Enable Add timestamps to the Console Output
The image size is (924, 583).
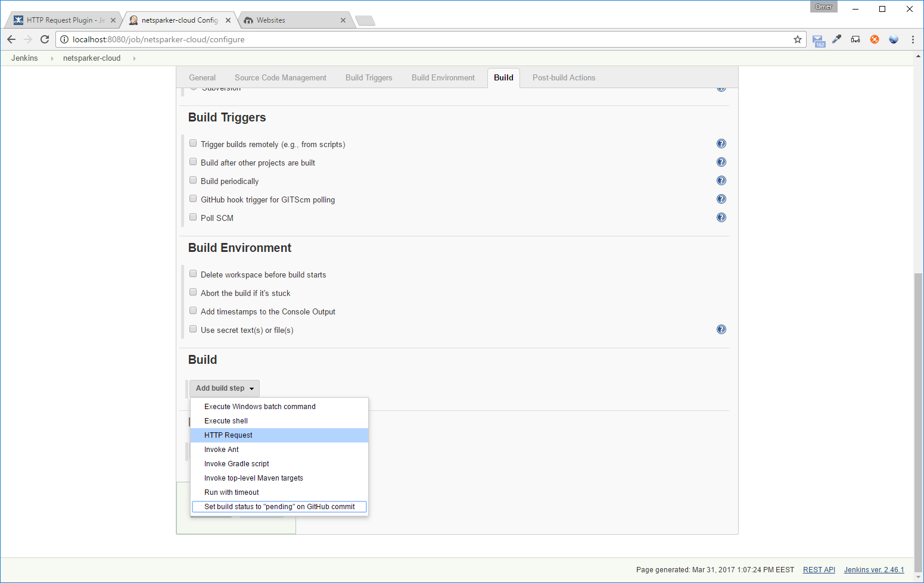[193, 310]
